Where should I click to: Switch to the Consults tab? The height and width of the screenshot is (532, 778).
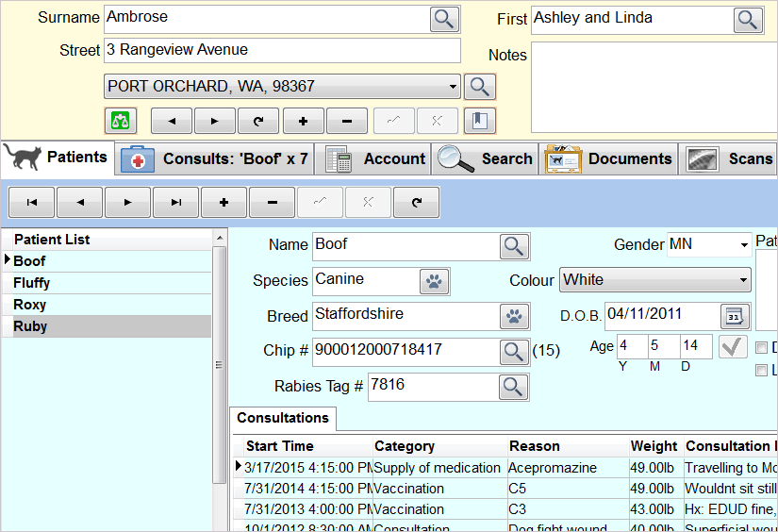215,158
